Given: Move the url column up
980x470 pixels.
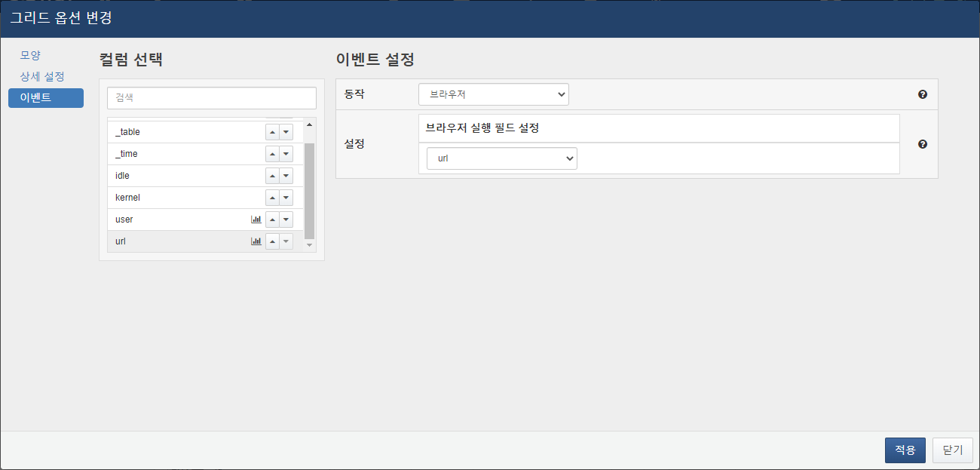Looking at the screenshot, I should pos(272,241).
